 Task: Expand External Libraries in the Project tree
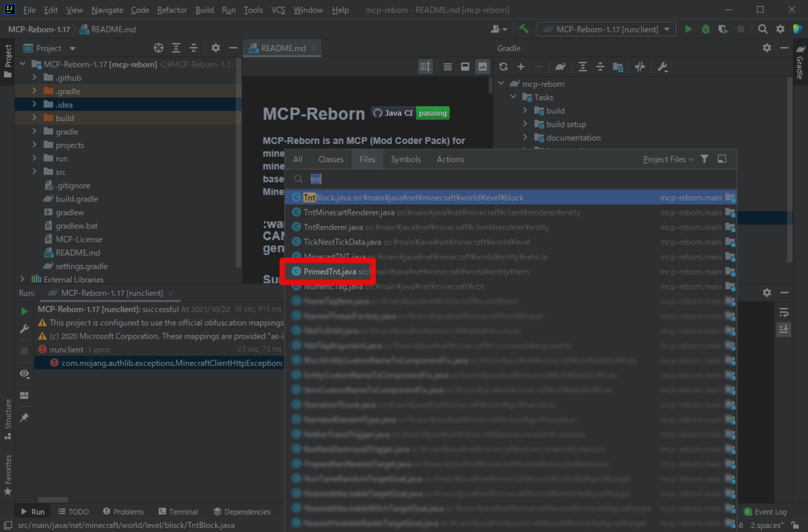[x=22, y=279]
